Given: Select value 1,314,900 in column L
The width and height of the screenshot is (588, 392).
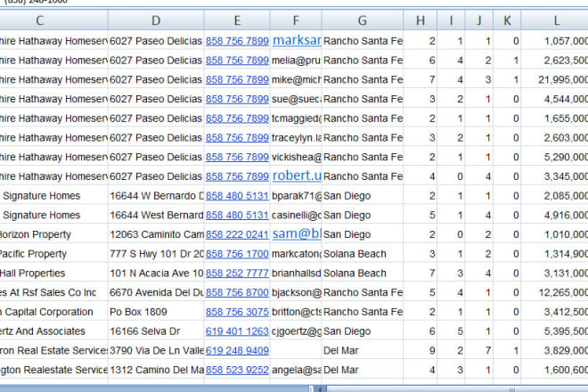Looking at the screenshot, I should [555, 254].
